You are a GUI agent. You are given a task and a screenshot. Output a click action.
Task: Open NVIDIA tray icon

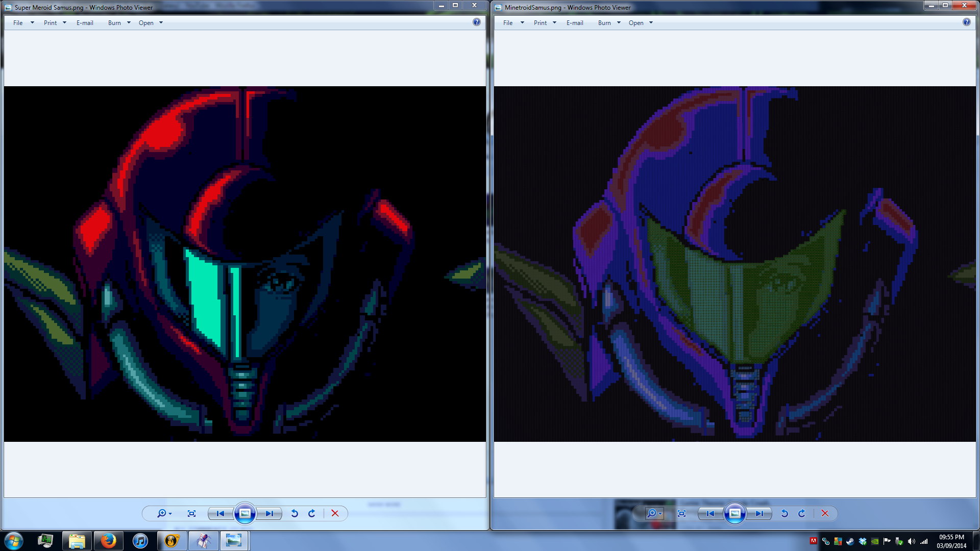pyautogui.click(x=875, y=541)
